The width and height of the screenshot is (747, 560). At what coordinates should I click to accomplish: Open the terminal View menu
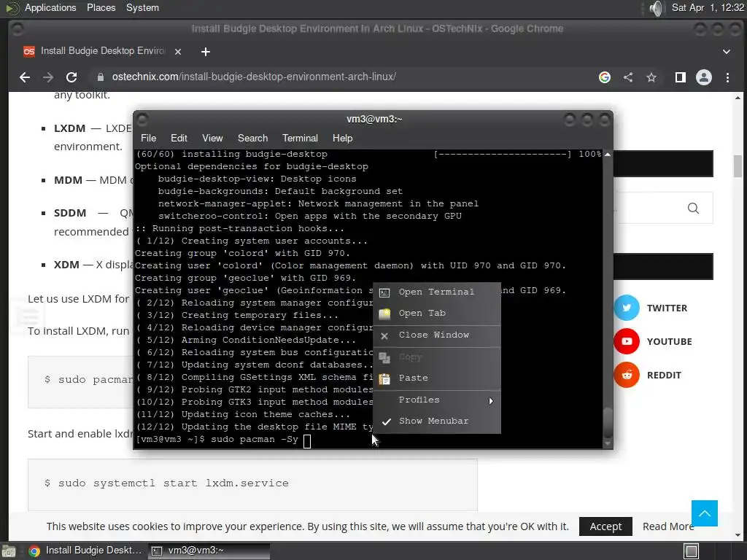(212, 138)
